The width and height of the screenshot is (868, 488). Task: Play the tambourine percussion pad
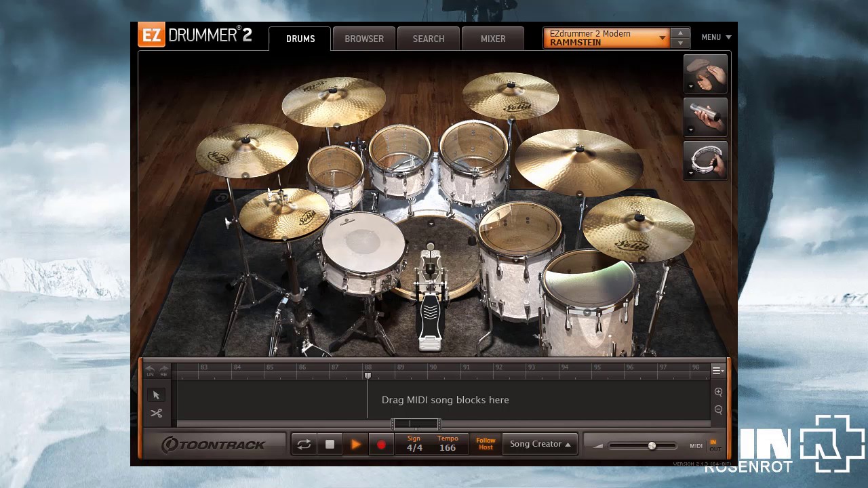point(707,159)
